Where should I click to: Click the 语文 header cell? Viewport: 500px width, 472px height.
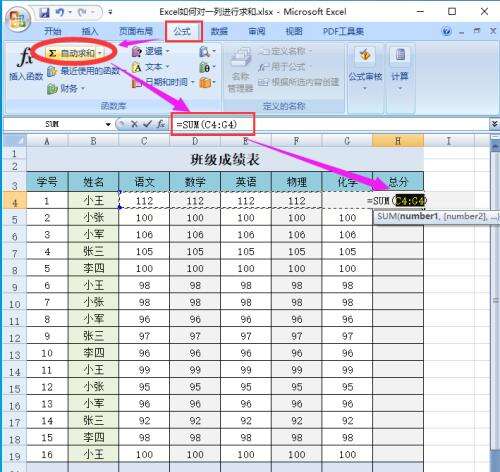144,182
